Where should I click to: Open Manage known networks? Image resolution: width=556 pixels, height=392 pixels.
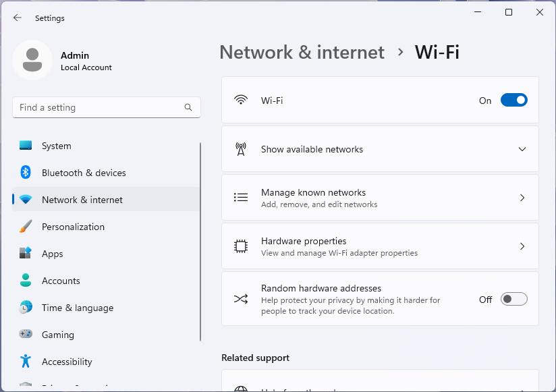380,198
